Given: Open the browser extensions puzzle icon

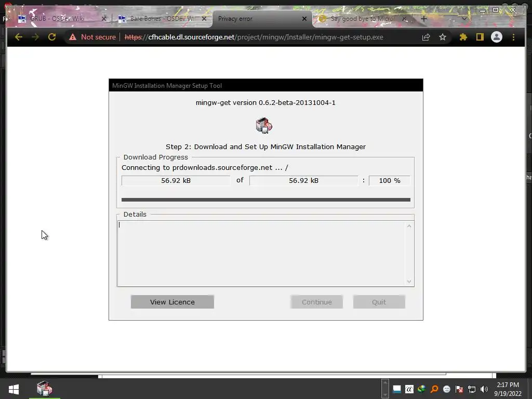Looking at the screenshot, I should 463,37.
